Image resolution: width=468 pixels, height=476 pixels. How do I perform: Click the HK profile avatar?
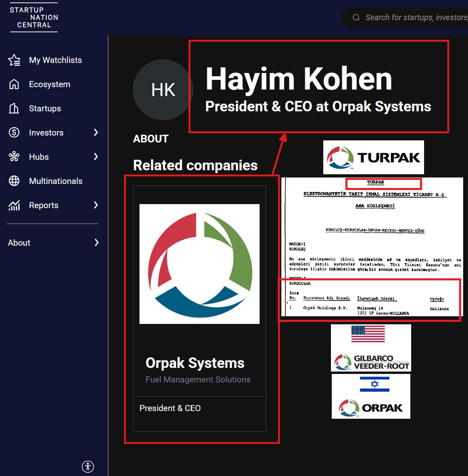pyautogui.click(x=163, y=90)
